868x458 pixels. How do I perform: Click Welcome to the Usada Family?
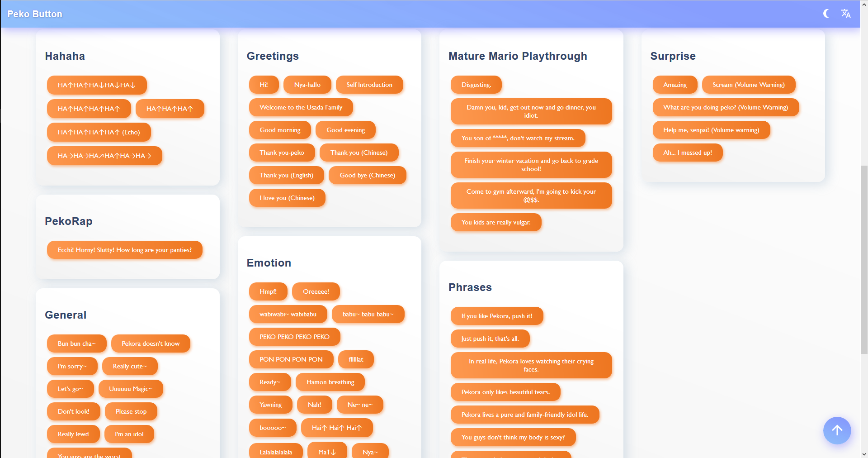coord(301,107)
